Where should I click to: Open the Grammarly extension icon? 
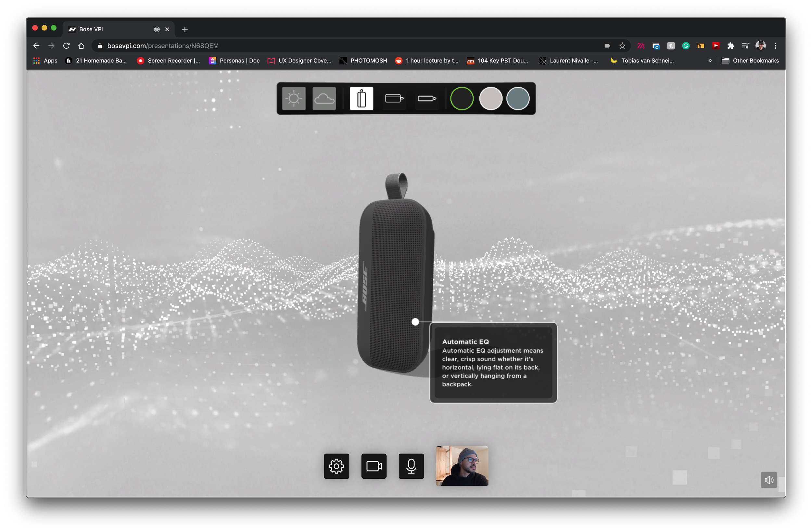coord(686,46)
